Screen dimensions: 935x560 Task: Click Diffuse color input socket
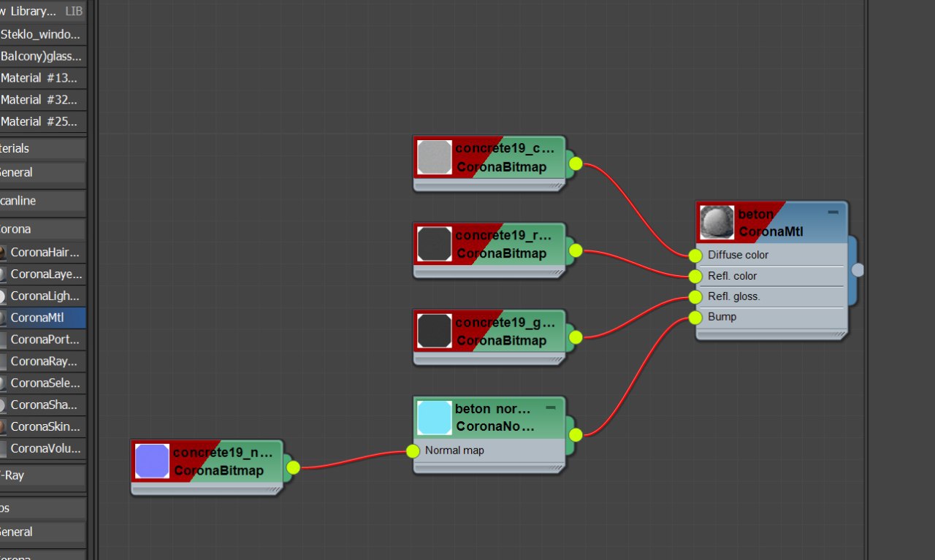[695, 256]
